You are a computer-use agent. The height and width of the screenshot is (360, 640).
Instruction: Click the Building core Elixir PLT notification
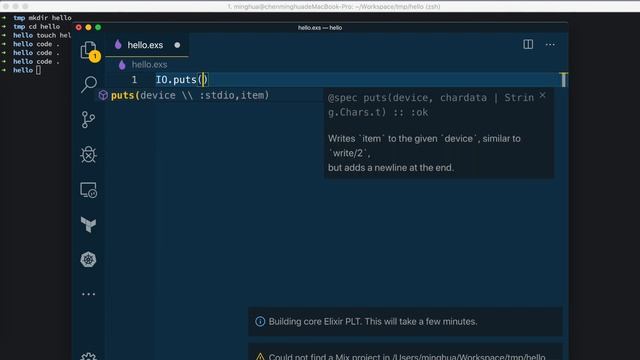pyautogui.click(x=405, y=322)
